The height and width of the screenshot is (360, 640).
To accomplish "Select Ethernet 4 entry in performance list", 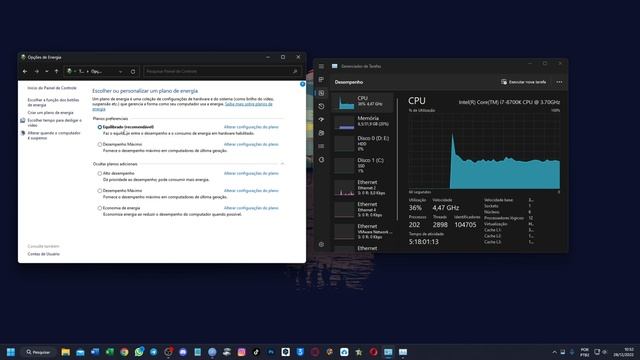I will point(363,209).
